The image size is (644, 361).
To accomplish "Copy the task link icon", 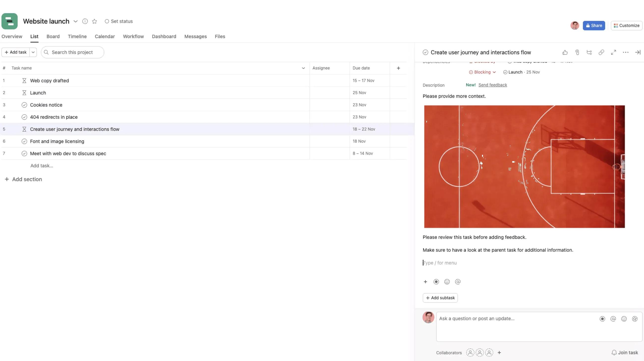I will (601, 52).
